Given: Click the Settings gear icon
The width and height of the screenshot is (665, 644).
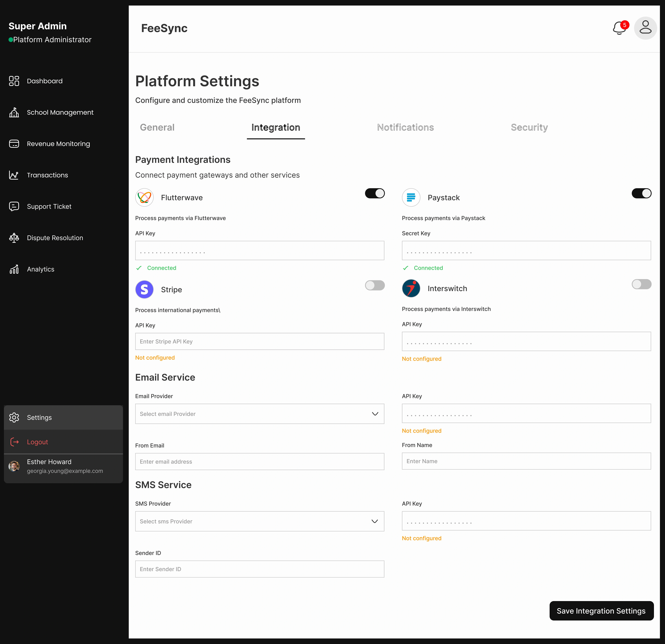Looking at the screenshot, I should [14, 417].
